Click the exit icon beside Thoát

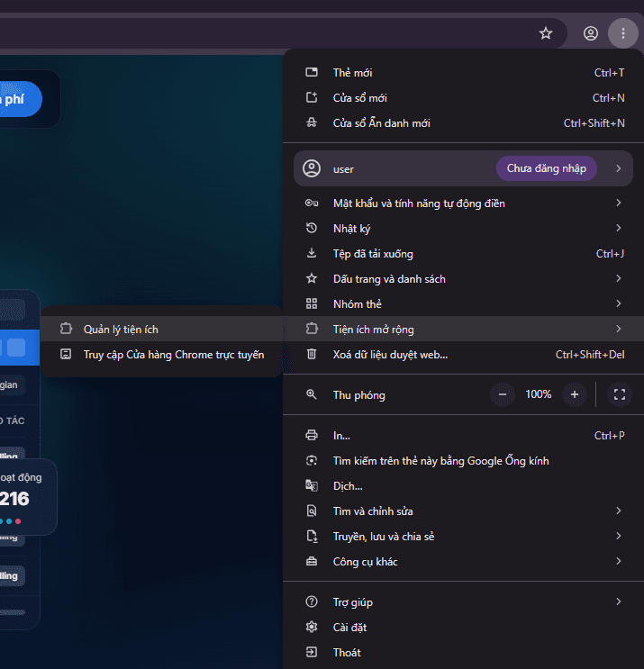312,652
